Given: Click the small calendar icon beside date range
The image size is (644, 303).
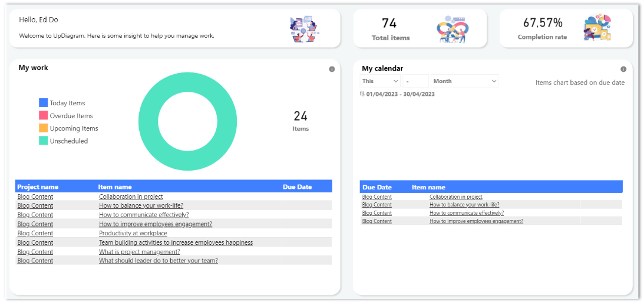Looking at the screenshot, I should [362, 94].
